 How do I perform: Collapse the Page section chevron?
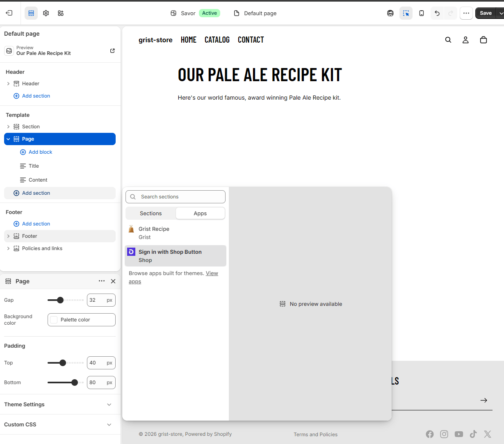[x=8, y=139]
